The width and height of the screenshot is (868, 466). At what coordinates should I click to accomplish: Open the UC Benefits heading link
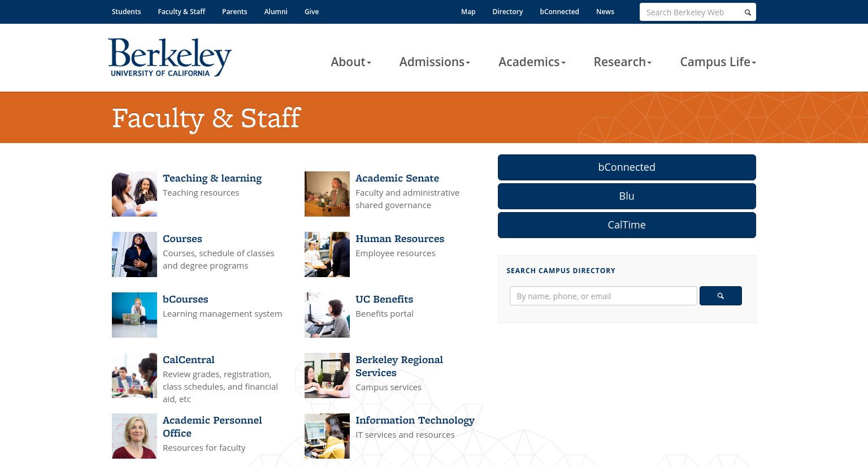[384, 299]
